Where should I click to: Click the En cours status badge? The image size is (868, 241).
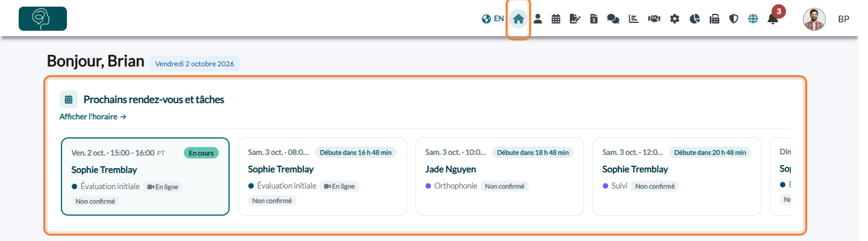201,153
